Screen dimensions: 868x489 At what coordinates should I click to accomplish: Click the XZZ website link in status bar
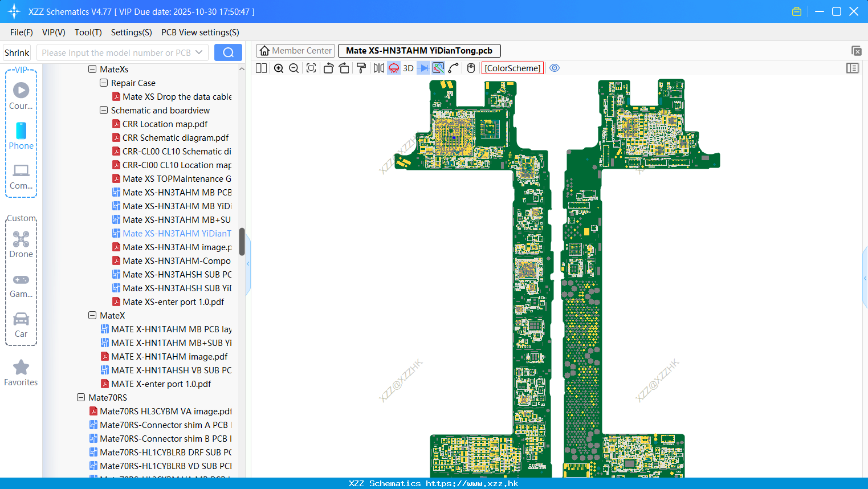coord(472,483)
